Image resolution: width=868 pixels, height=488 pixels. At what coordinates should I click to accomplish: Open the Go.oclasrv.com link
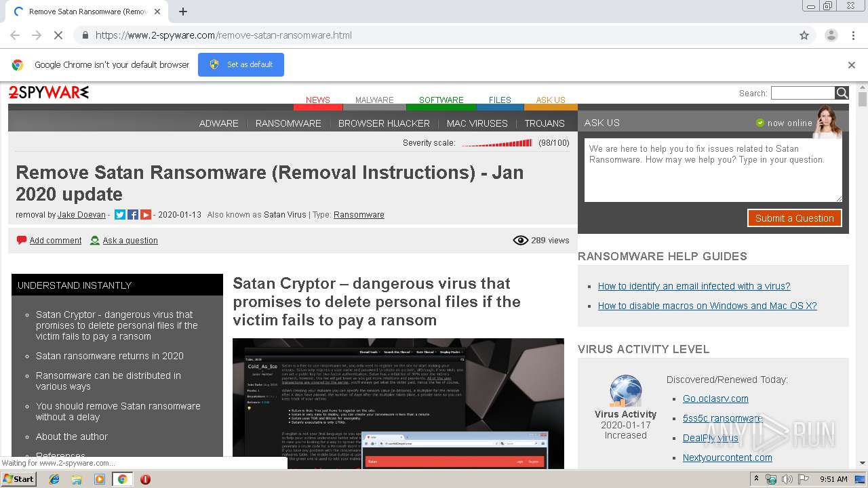[715, 399]
